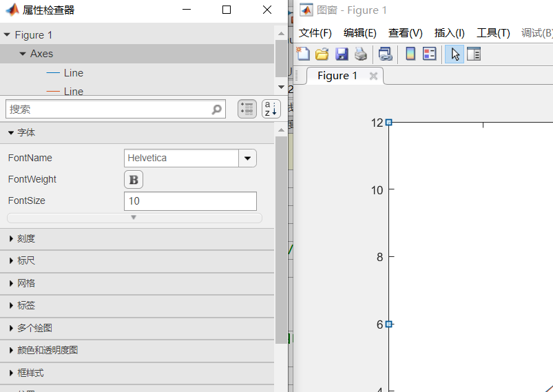Close the 属性检查器 window
Screen dimensions: 553x392
pos(267,10)
